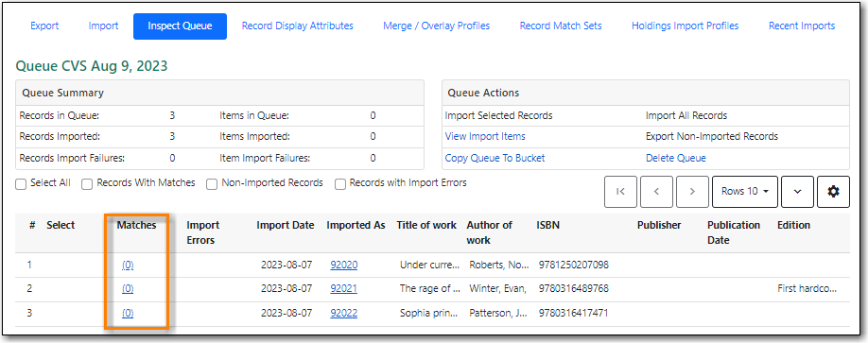868x343 pixels.
Task: Enable the Records With Matches filter
Action: point(87,184)
